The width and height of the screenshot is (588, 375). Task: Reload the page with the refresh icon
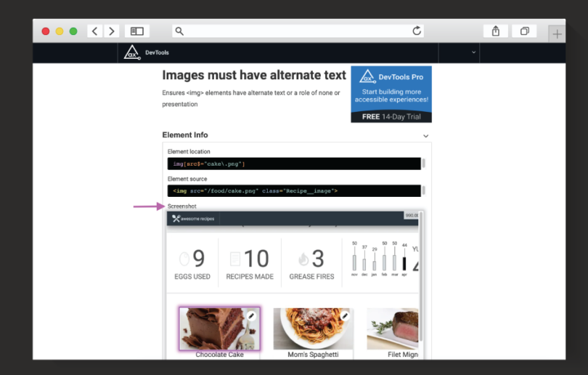pos(417,31)
